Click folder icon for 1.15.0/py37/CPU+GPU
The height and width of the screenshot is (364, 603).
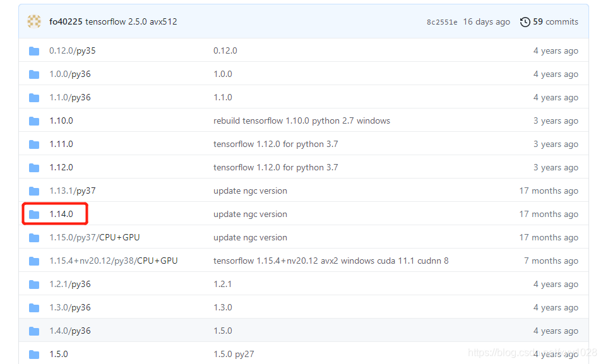(34, 238)
